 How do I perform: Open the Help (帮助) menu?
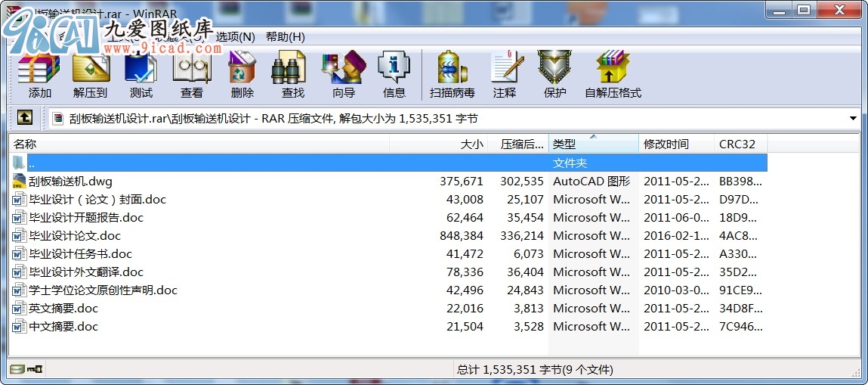[x=285, y=37]
